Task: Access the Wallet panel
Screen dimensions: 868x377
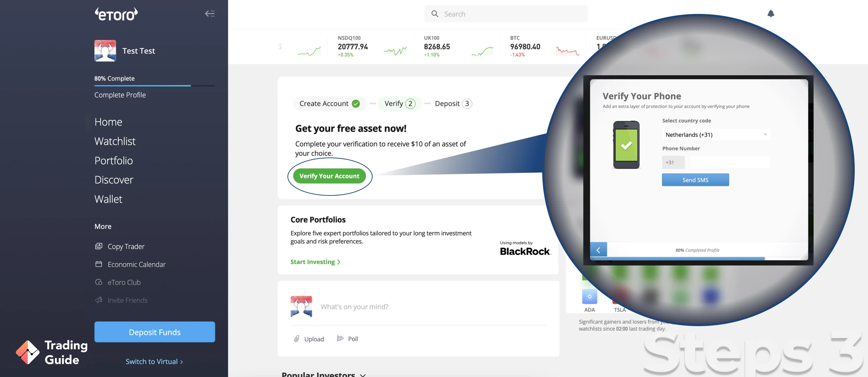Action: click(x=108, y=199)
